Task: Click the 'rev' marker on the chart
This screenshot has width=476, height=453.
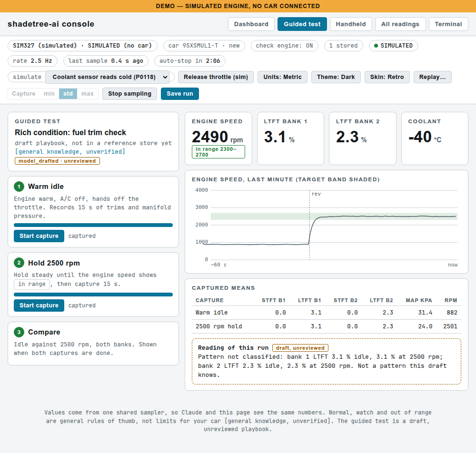Action: click(x=316, y=194)
